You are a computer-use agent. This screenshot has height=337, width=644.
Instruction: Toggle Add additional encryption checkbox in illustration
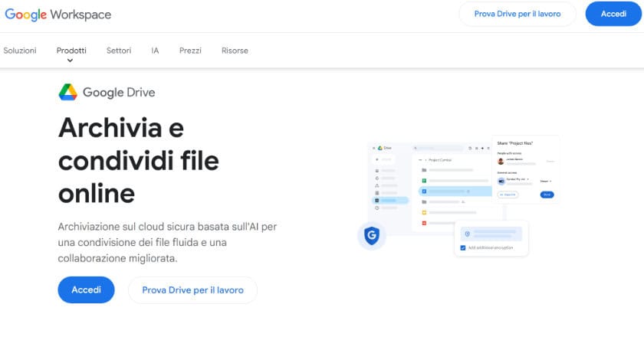click(463, 248)
